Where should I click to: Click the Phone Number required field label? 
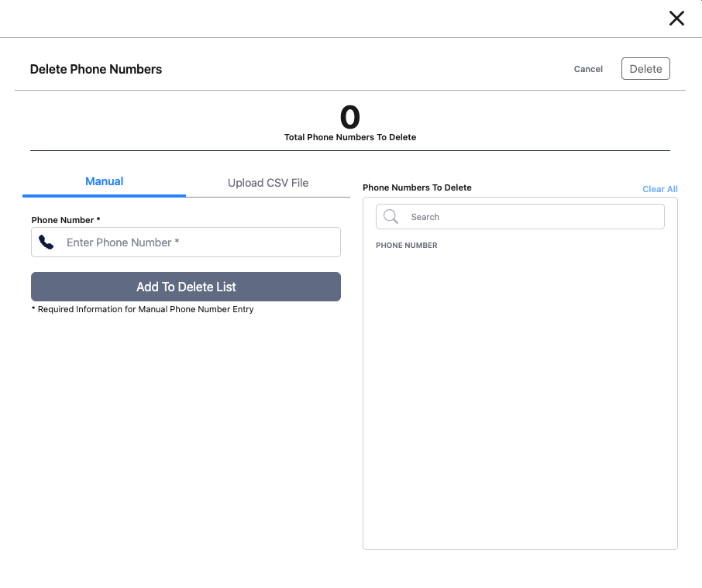coord(64,219)
